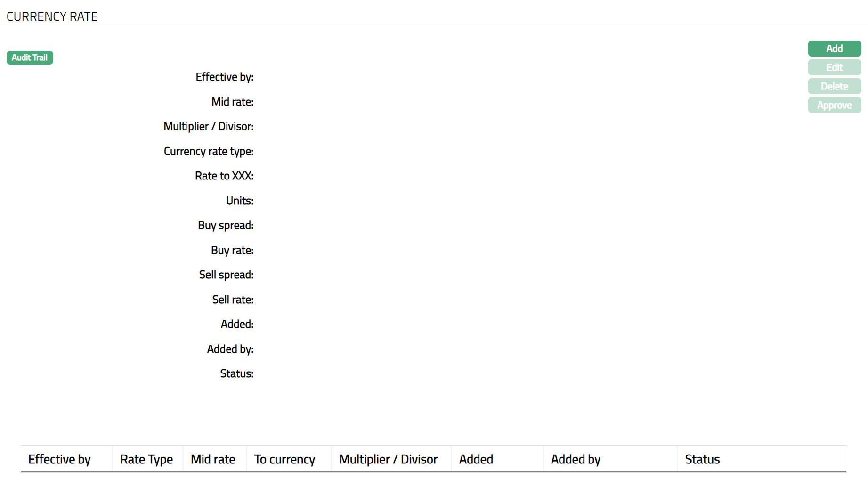Sort table by Rate Type column
Viewport: 868px width, 479px height.
[x=146, y=459]
